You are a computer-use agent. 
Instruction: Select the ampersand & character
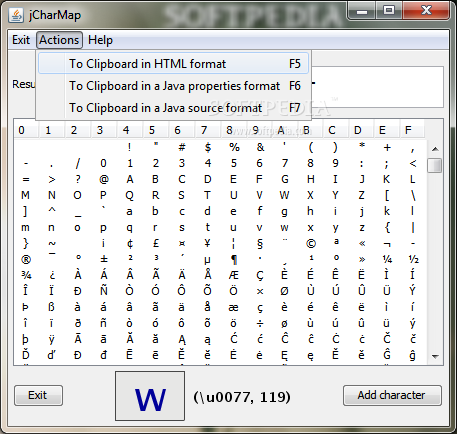[x=260, y=147]
